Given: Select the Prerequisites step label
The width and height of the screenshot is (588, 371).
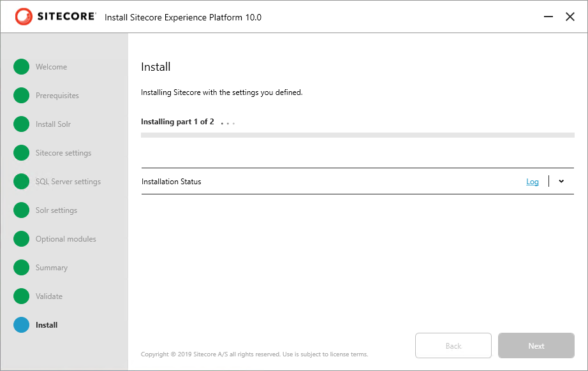Looking at the screenshot, I should click(57, 96).
